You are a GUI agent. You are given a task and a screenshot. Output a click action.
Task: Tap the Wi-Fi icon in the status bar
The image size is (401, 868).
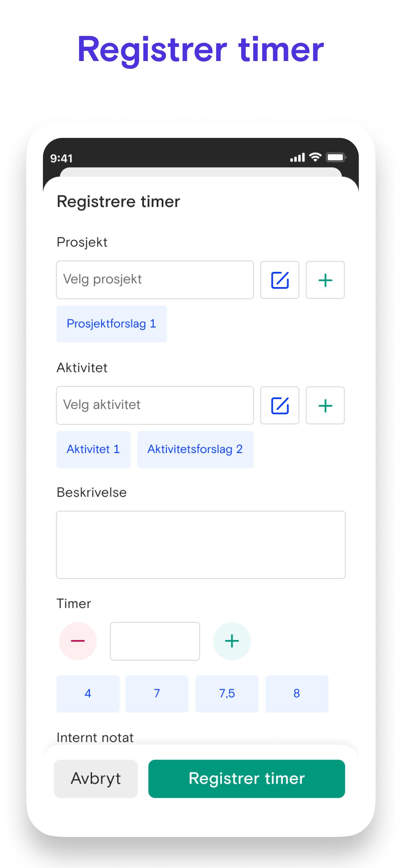pyautogui.click(x=315, y=157)
